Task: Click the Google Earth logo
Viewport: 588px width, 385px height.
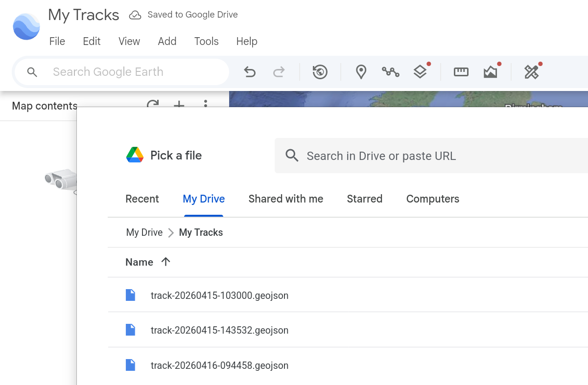Action: click(x=26, y=27)
